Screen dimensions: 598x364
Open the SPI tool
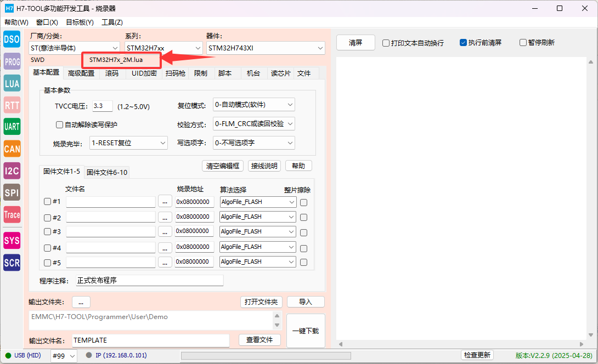(12, 192)
